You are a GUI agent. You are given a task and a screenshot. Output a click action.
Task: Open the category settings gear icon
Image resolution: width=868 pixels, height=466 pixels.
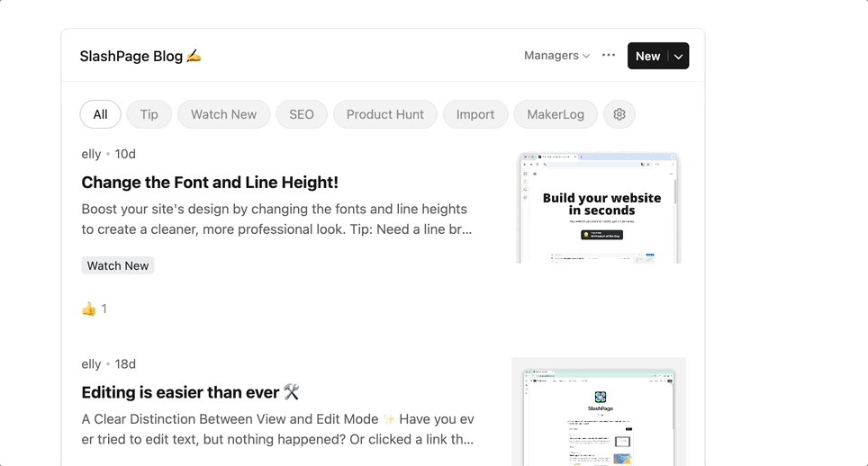(x=619, y=114)
